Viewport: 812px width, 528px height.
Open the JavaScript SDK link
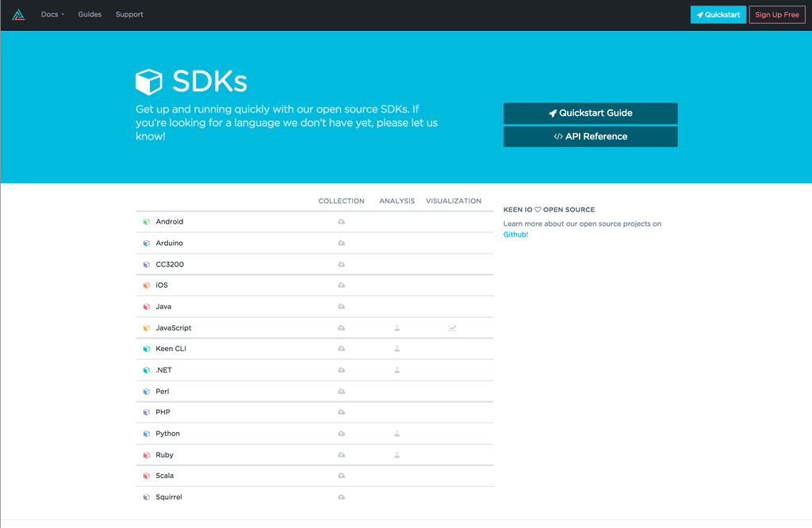pos(174,328)
